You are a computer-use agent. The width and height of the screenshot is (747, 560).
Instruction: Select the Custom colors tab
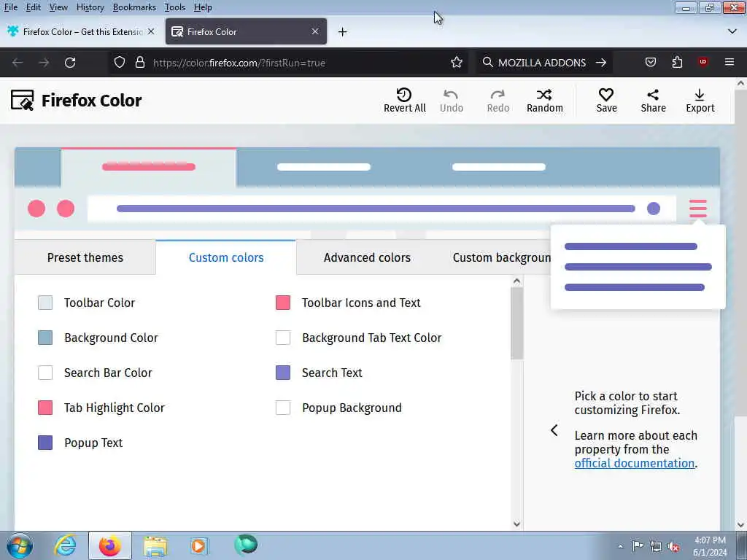point(226,257)
